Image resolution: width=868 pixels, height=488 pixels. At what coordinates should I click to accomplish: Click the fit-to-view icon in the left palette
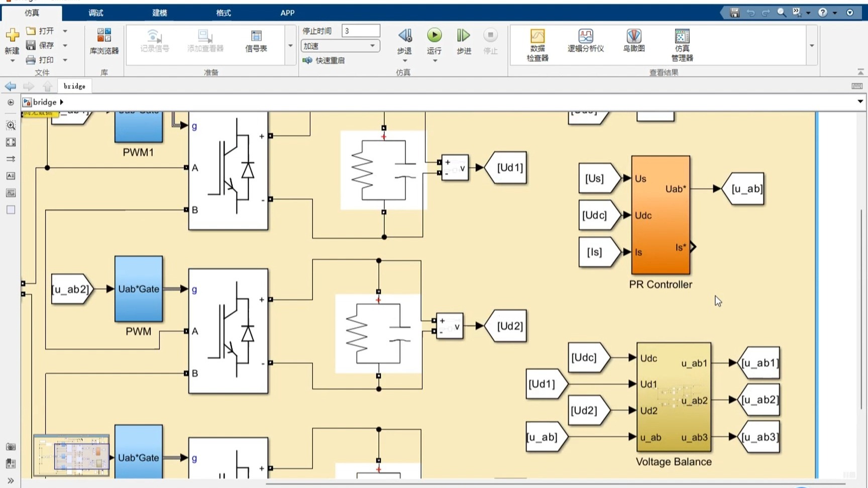tap(11, 142)
